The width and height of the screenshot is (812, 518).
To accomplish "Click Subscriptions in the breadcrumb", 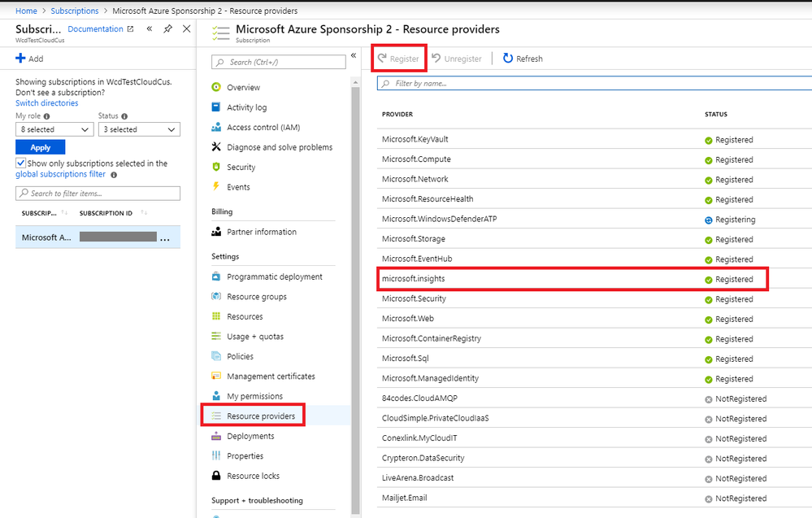I will (75, 11).
